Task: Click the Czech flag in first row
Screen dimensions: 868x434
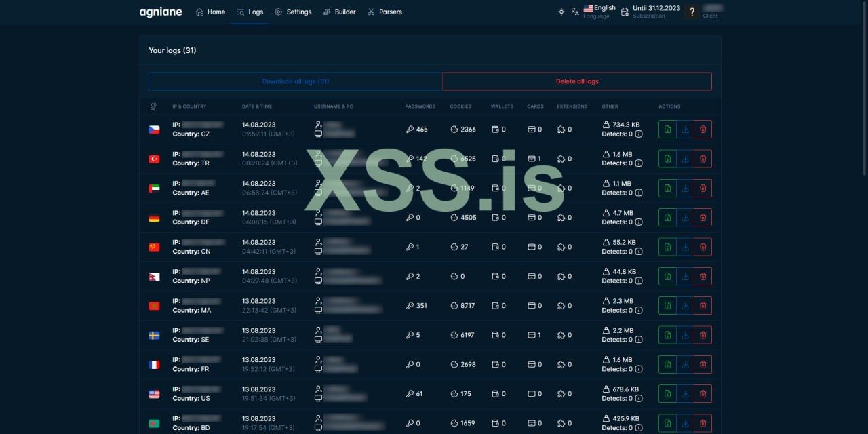Action: click(154, 130)
